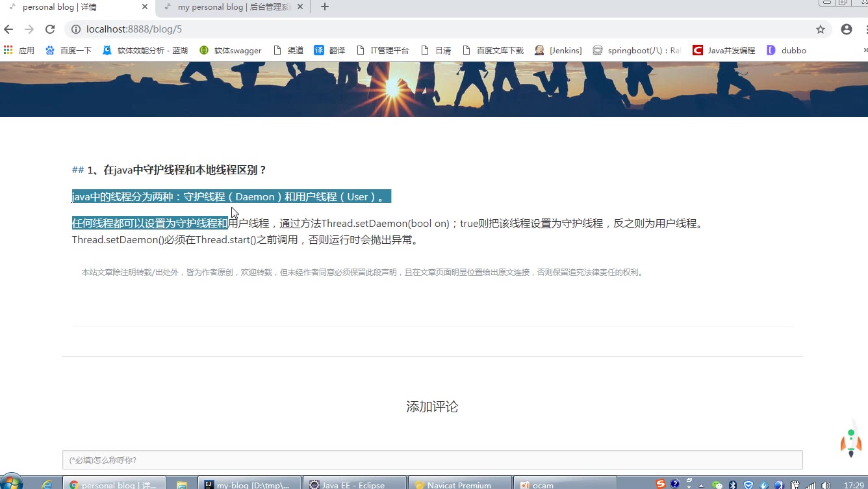Screen dimensions: 868x489
Task: Launch Internet Explorer from the taskbar
Action: 47,484
